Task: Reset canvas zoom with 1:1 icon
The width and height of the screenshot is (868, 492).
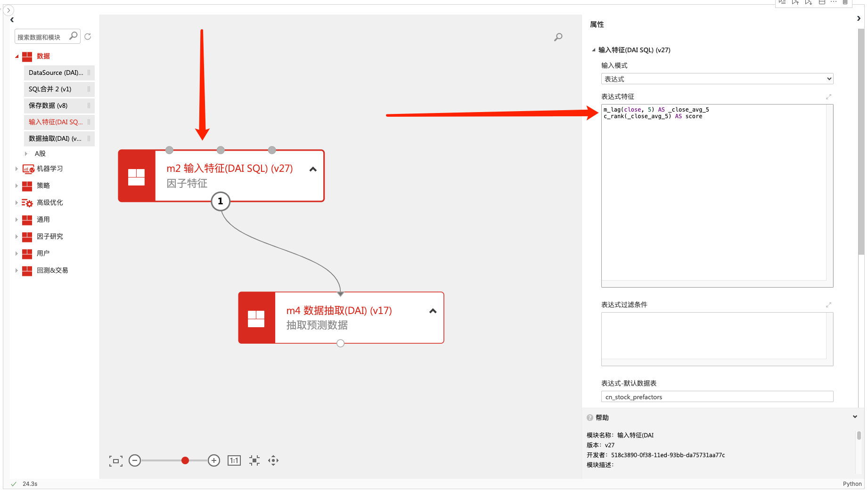Action: coord(234,460)
